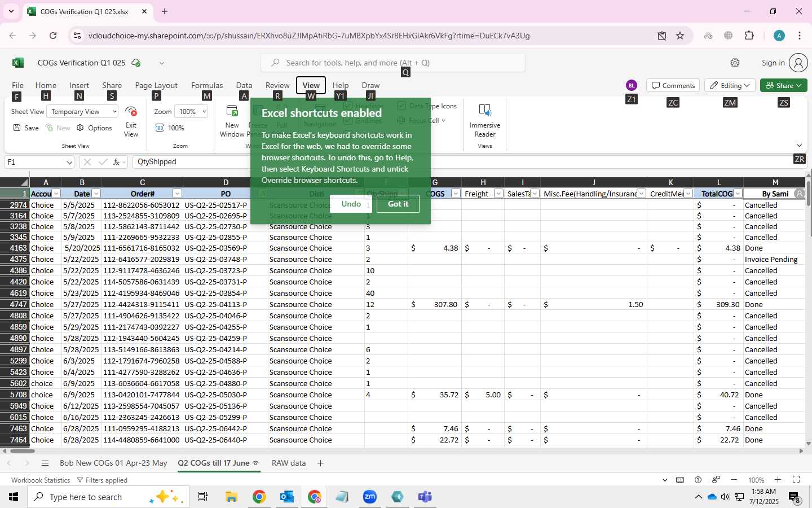
Task: Switch to the Home ribbon tab
Action: [x=46, y=85]
